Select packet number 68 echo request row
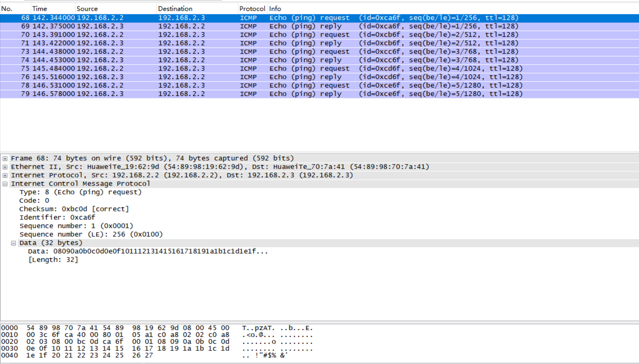Viewport: 639px width, 364px height. tap(319, 18)
